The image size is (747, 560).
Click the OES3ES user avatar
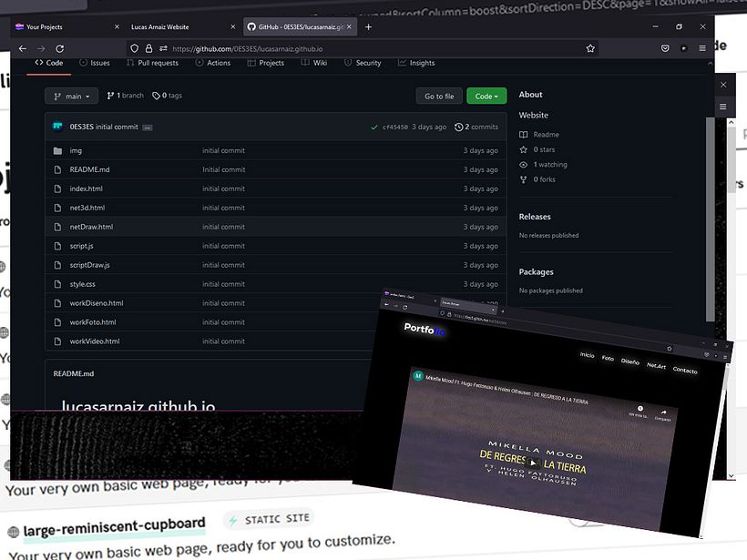point(57,127)
